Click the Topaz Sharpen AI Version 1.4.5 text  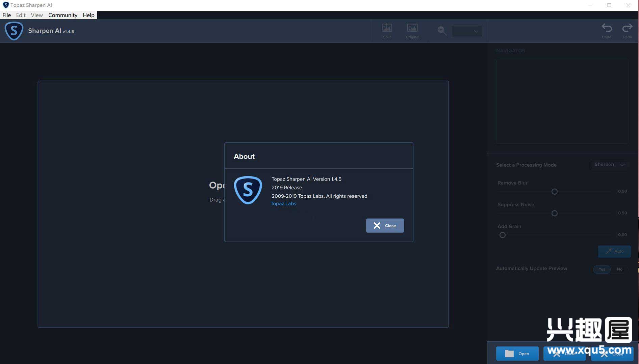pos(306,179)
